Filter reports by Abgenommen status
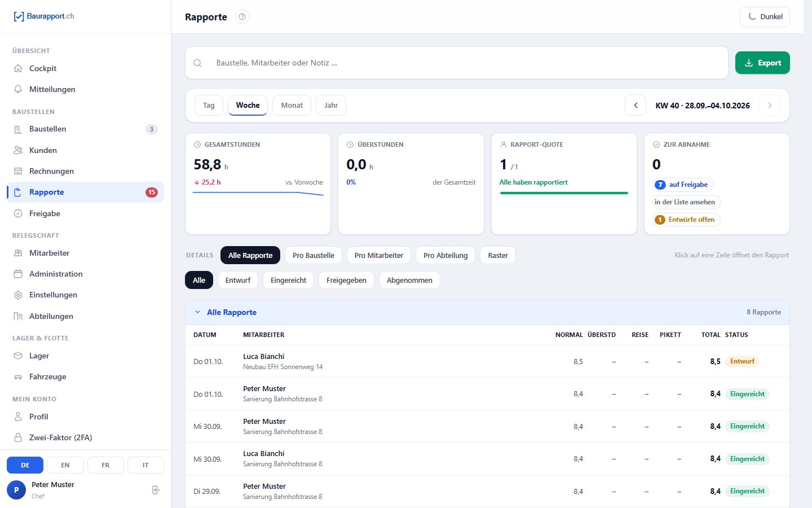 tap(409, 280)
